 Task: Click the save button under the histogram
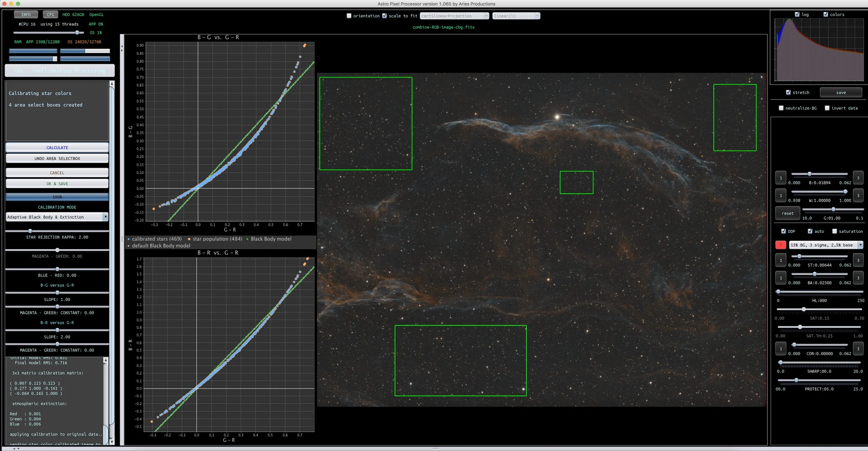point(841,93)
